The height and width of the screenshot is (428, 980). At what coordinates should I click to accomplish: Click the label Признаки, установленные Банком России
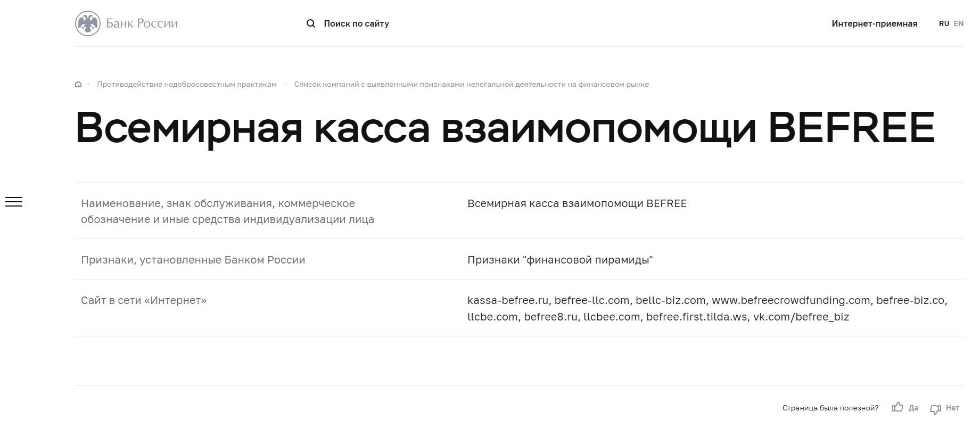193,260
